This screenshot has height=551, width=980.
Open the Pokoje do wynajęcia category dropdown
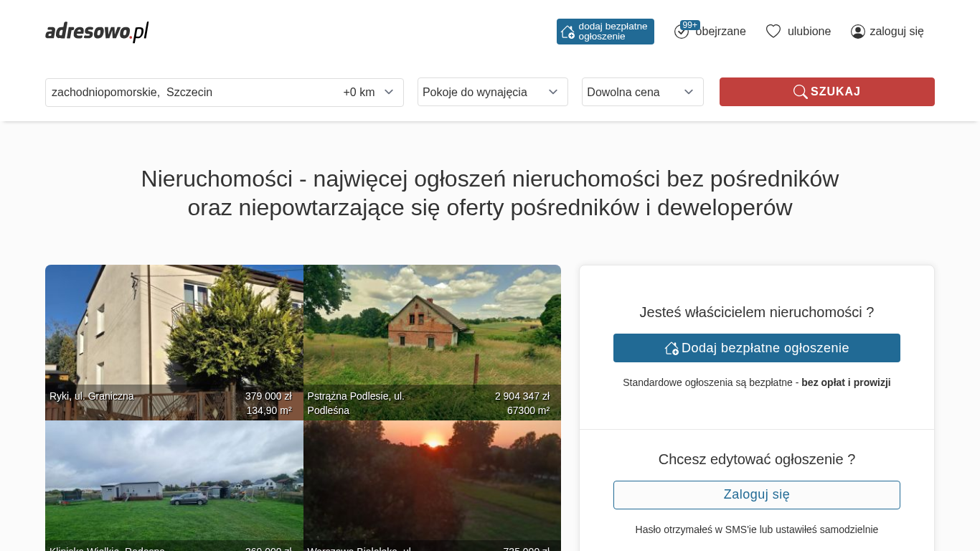(x=492, y=92)
